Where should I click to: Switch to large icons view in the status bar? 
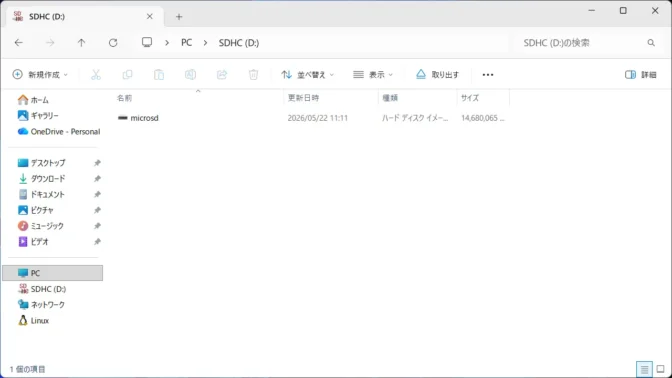coord(660,369)
